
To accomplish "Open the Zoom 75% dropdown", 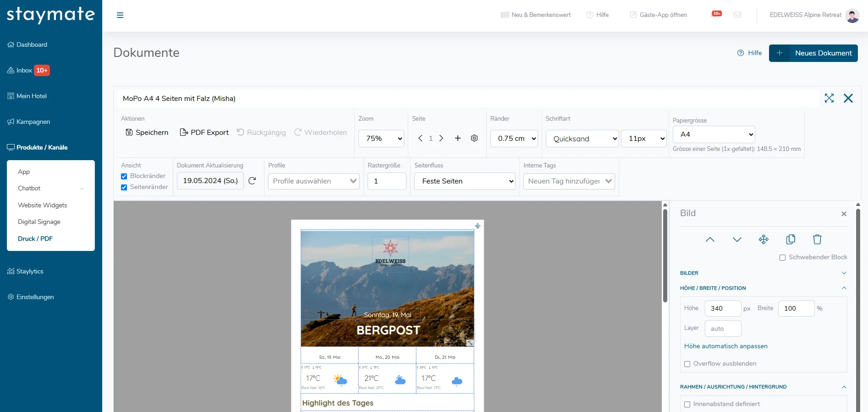I will 381,139.
